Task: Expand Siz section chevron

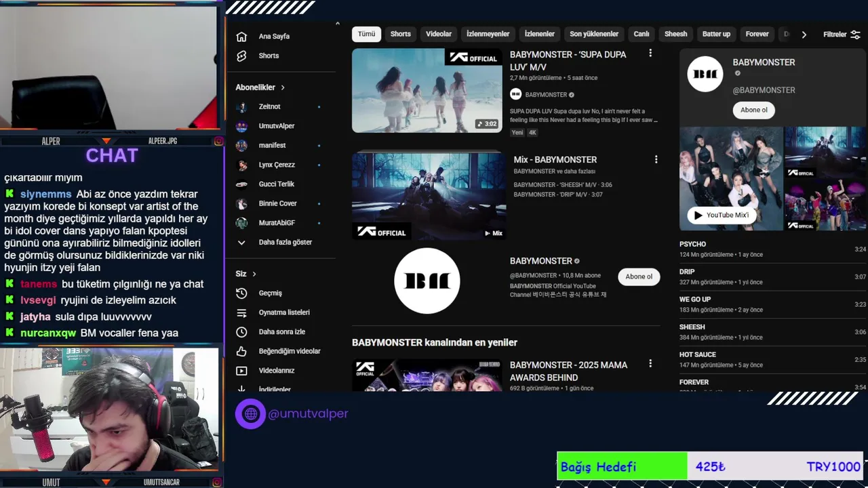Action: click(254, 274)
